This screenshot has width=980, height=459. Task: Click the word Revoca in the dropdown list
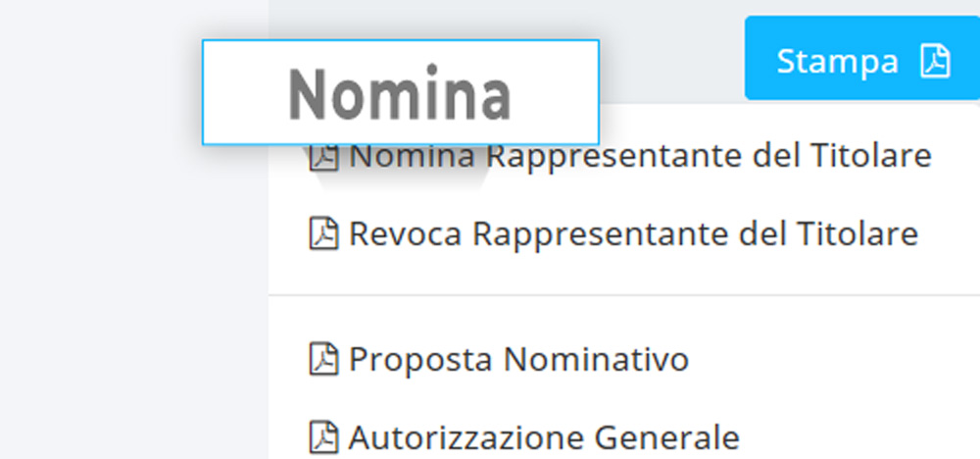tap(405, 233)
